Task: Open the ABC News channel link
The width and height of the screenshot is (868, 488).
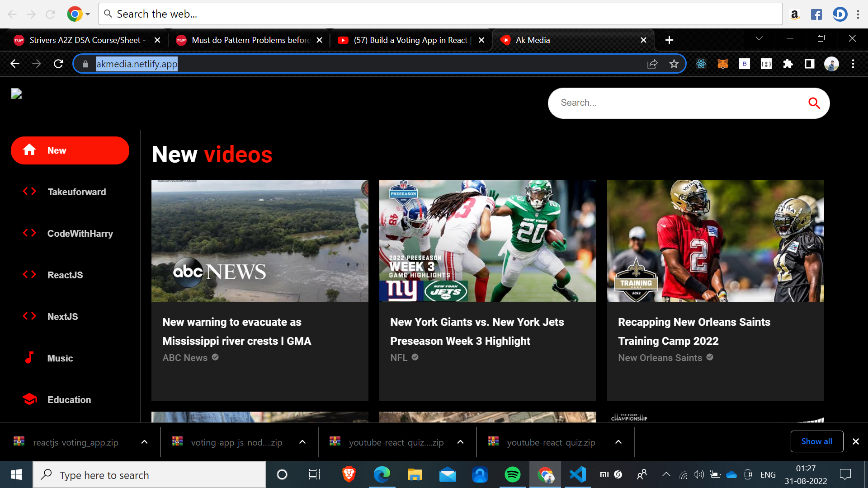Action: point(185,357)
